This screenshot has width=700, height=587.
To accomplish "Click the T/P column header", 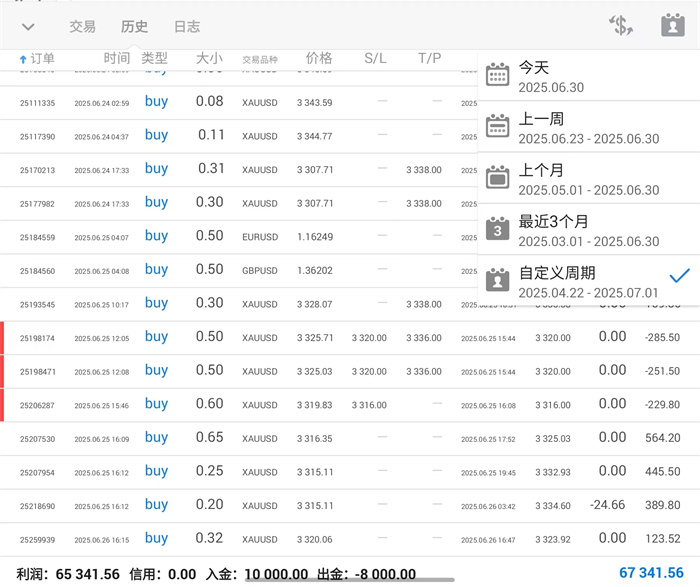I will [x=429, y=58].
